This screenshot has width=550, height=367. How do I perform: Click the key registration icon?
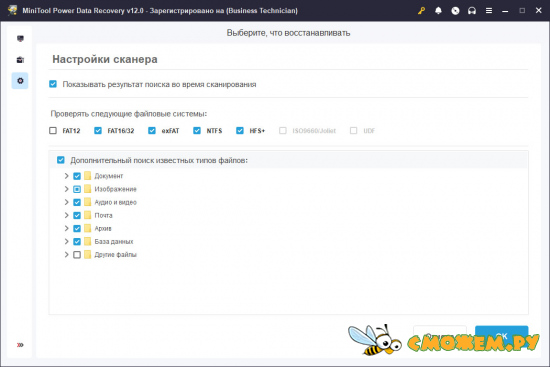point(421,11)
